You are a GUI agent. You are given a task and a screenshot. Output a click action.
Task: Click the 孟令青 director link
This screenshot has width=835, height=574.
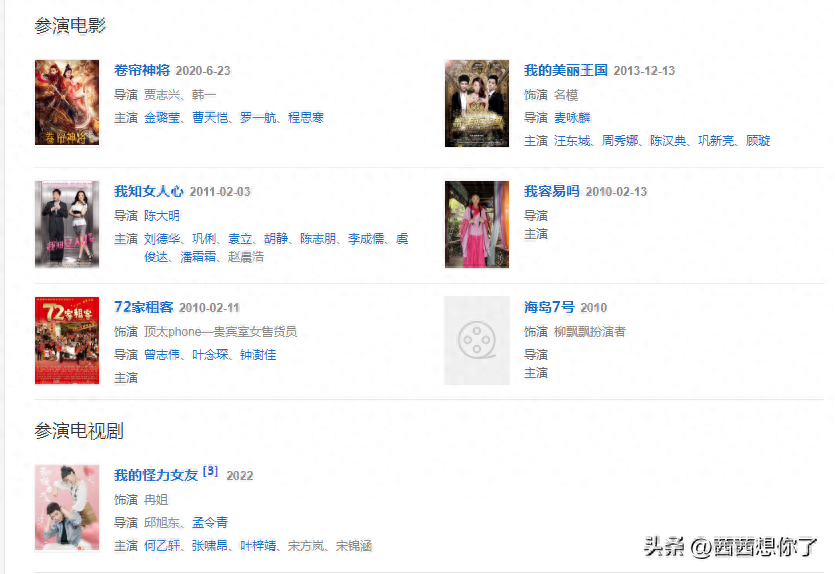pyautogui.click(x=210, y=522)
